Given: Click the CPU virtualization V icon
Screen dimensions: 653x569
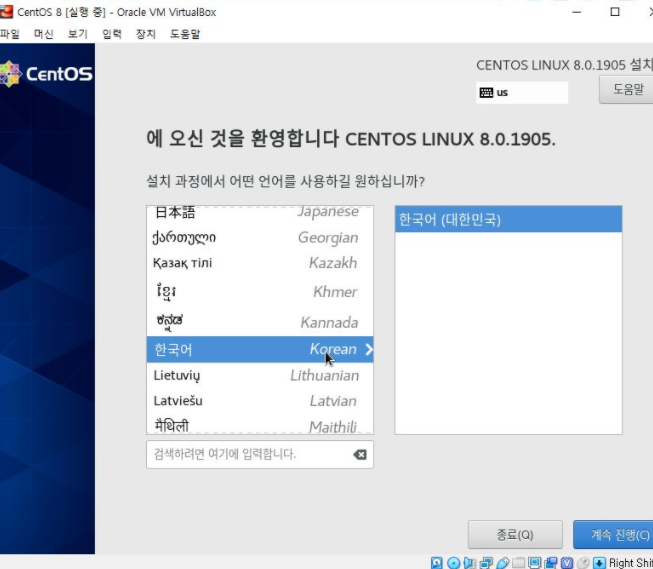Looking at the screenshot, I should [x=567, y=563].
